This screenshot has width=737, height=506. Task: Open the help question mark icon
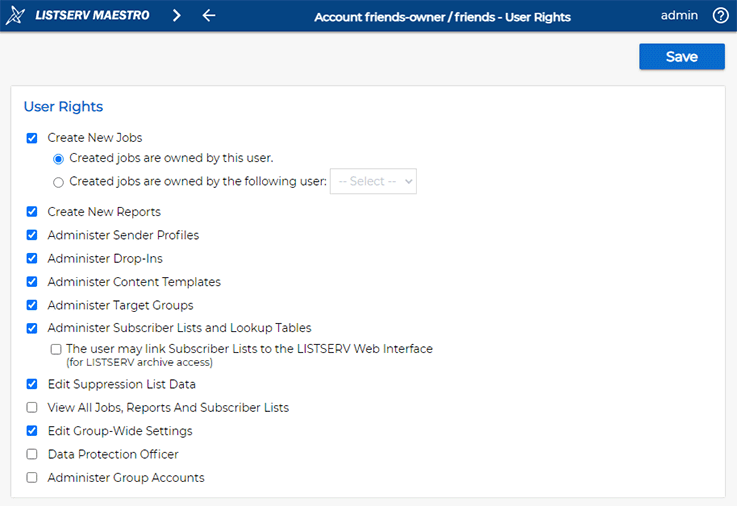[720, 16]
